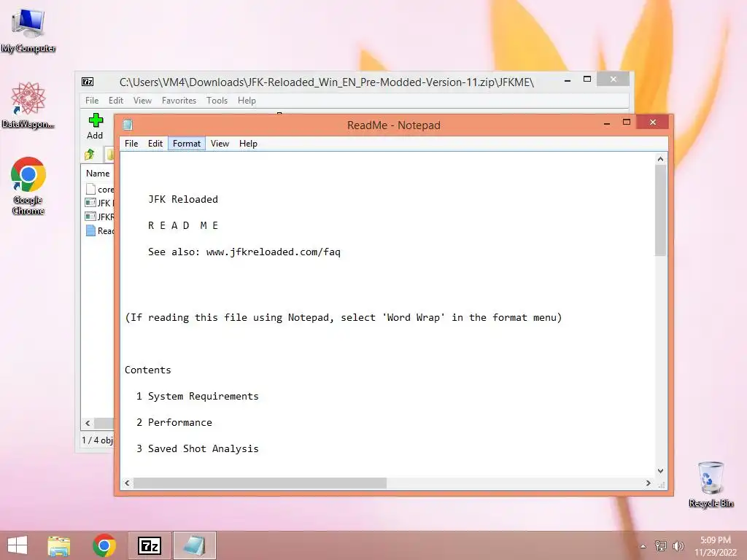Screen dimensions: 747x560
Task: Open the Format menu in Notepad
Action: point(186,144)
